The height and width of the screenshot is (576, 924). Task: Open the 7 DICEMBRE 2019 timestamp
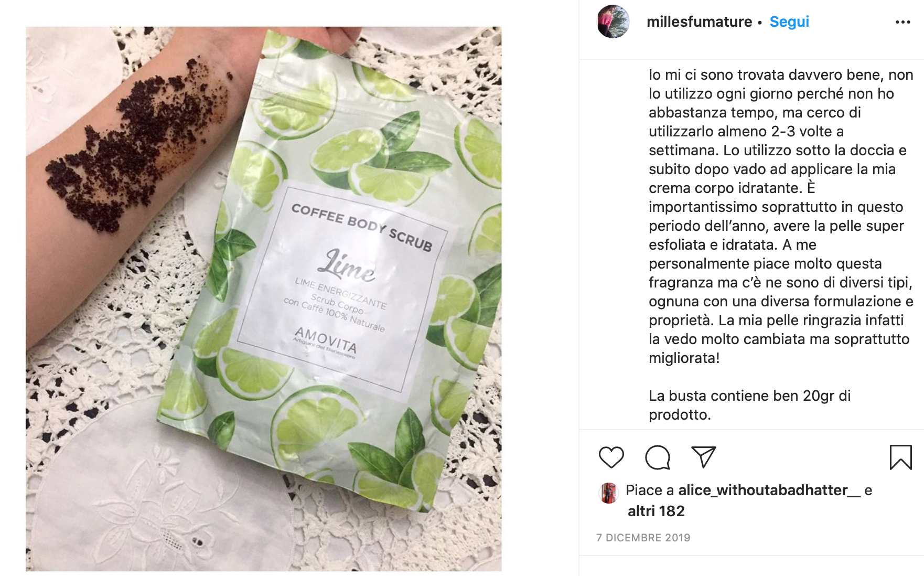tap(643, 538)
